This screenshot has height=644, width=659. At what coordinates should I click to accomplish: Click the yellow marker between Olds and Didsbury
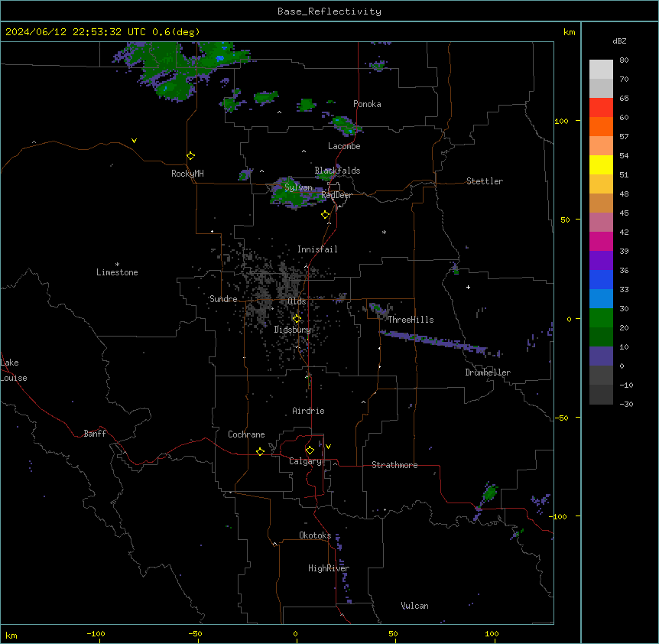point(297,319)
